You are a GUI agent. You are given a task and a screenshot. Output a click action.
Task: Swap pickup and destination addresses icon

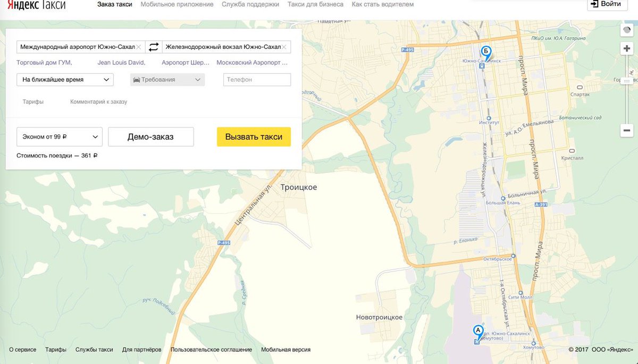(x=154, y=47)
